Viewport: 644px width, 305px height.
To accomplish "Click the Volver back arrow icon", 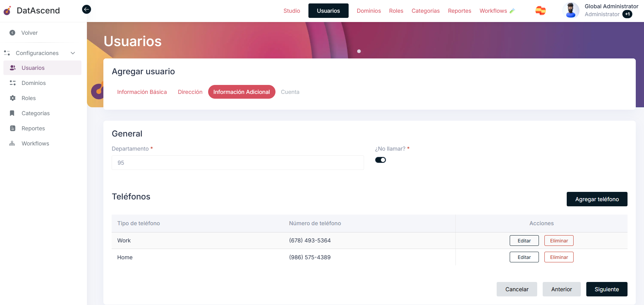I will point(12,33).
